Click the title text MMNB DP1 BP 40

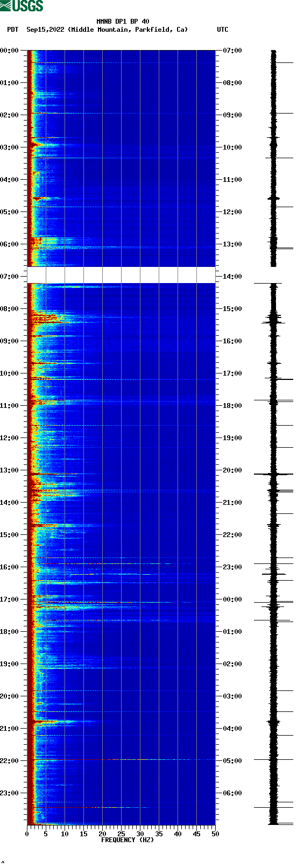pyautogui.click(x=123, y=22)
